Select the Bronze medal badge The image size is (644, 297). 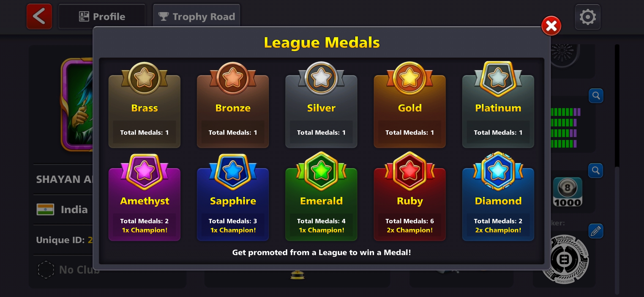(233, 78)
